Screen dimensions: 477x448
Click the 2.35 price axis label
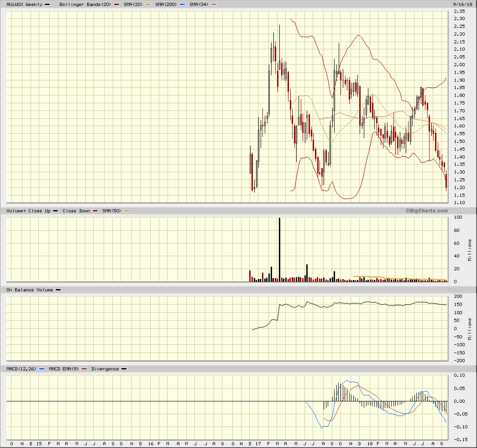tap(459, 11)
